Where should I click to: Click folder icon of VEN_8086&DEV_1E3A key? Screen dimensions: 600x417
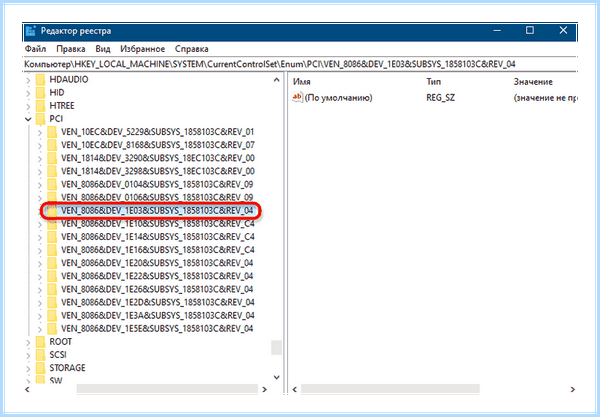point(52,315)
